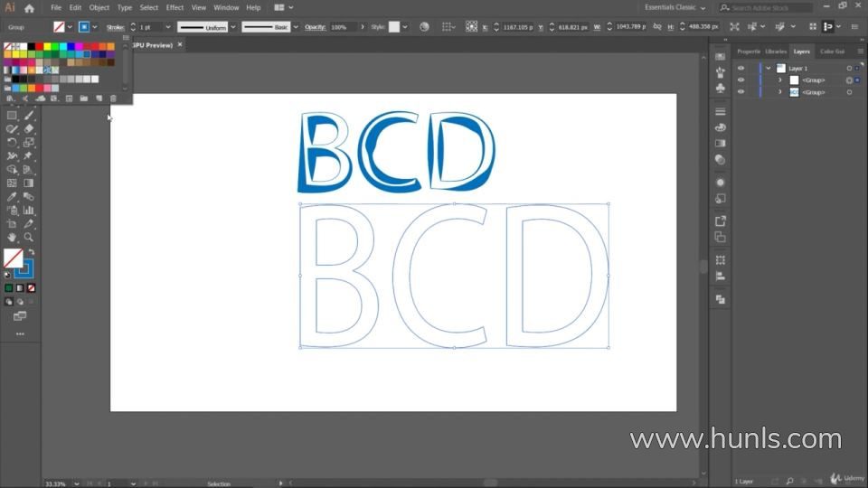Viewport: 868px width, 488px height.
Task: Open Layers panel options menu
Action: coord(860,52)
